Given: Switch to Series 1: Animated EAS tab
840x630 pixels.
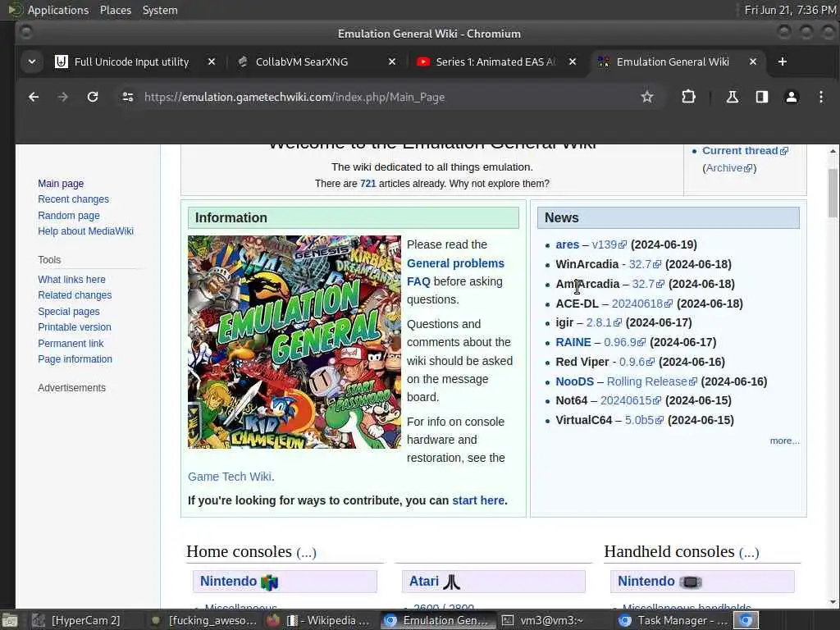Looking at the screenshot, I should (x=495, y=62).
